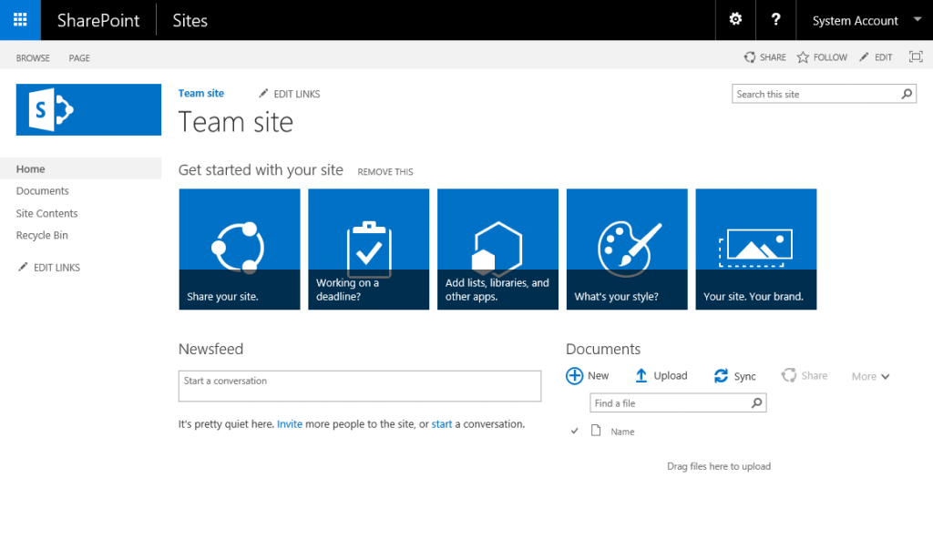The image size is (933, 560).
Task: Click the Newsfeed web part title
Action: 210,349
